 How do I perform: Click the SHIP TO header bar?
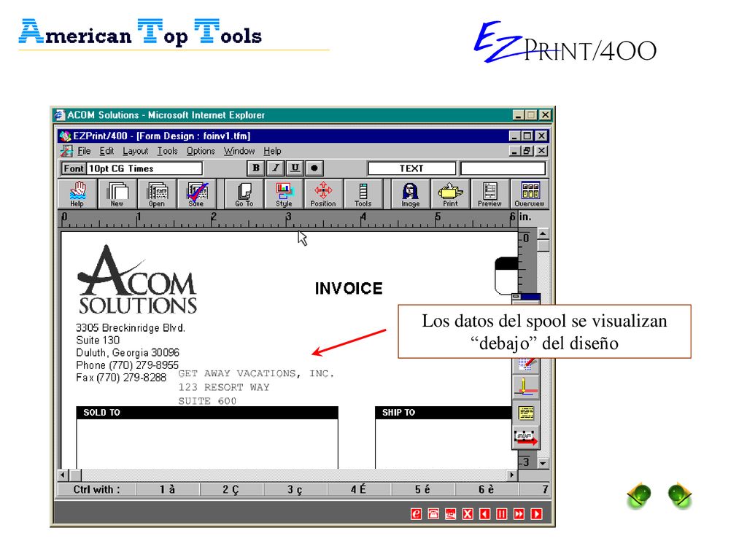click(444, 413)
